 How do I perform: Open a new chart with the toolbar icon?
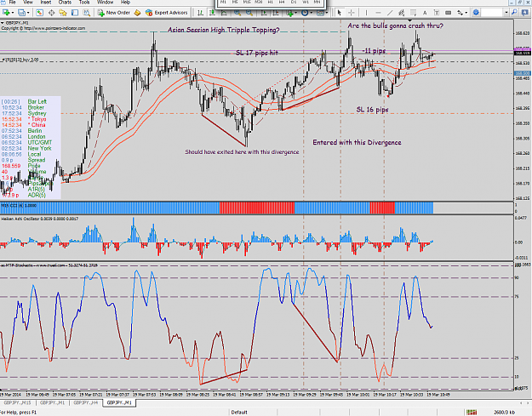6,13
